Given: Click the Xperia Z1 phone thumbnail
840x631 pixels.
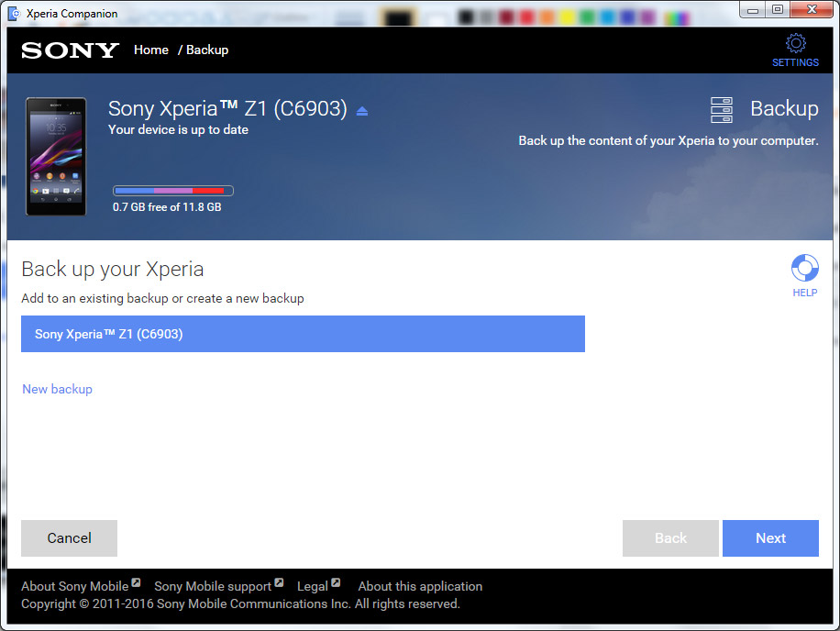Looking at the screenshot, I should click(x=56, y=157).
